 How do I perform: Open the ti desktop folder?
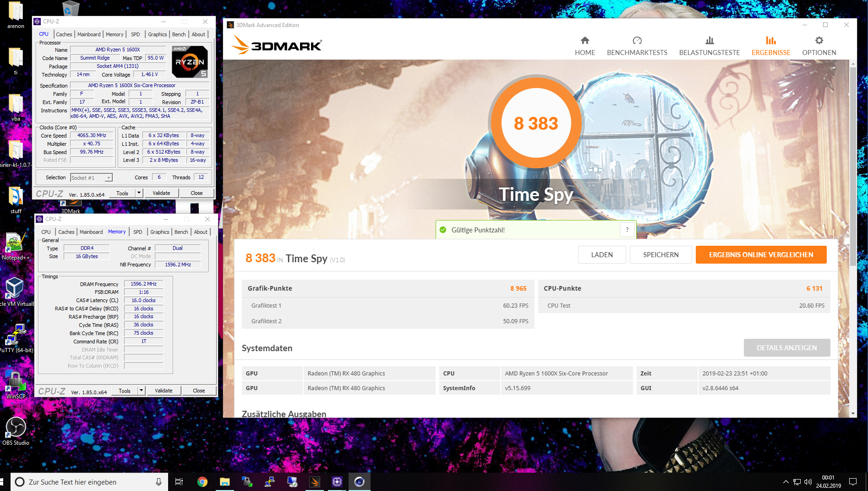coord(16,61)
